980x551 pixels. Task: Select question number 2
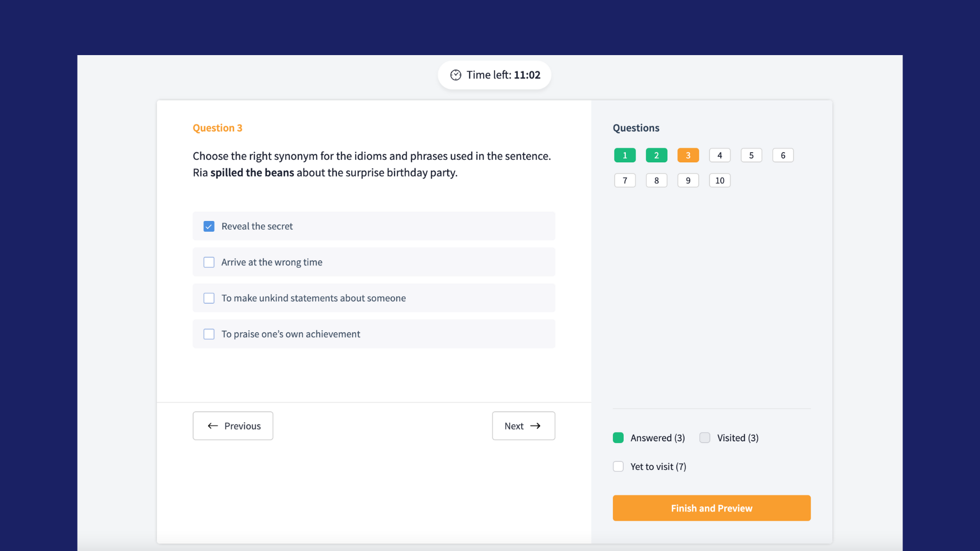tap(656, 156)
